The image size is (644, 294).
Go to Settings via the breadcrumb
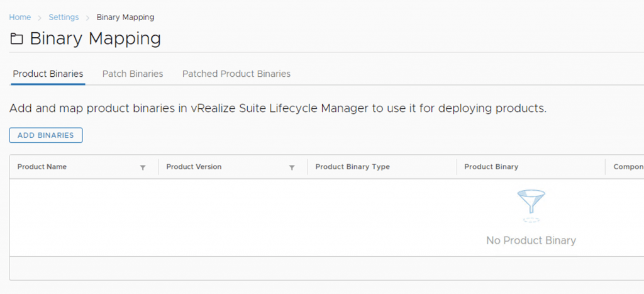pos(64,17)
